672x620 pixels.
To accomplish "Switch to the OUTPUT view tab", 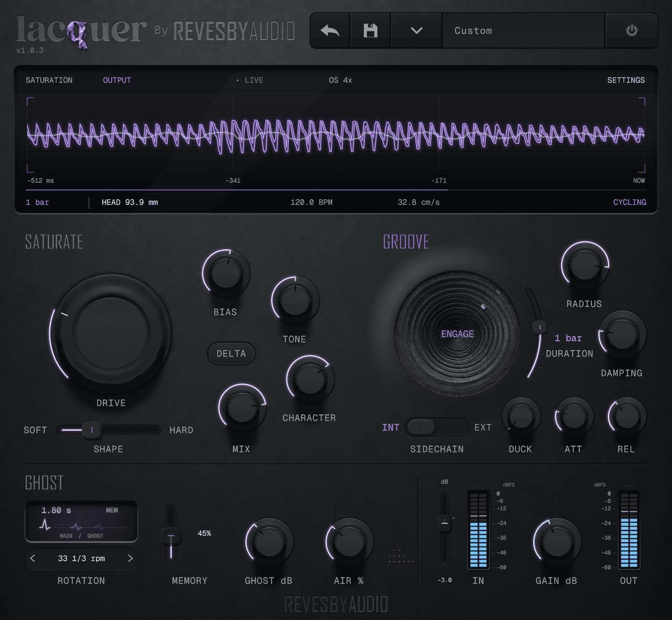I will point(117,80).
